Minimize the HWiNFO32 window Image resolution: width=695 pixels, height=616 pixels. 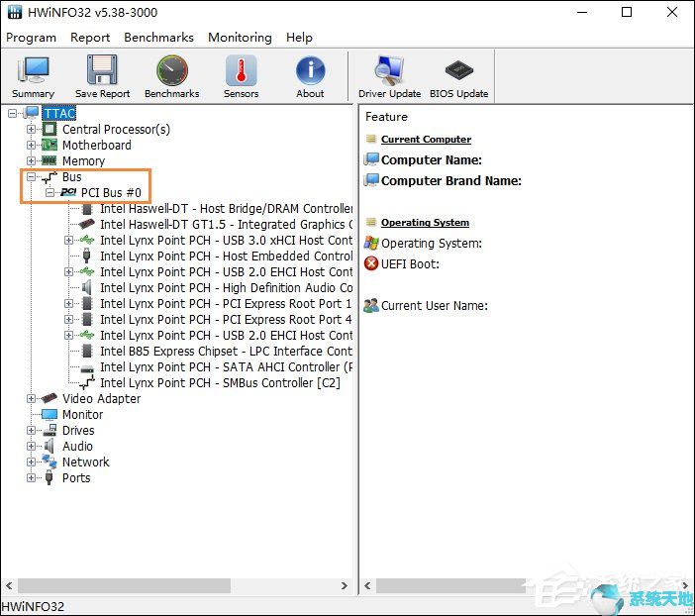582,12
